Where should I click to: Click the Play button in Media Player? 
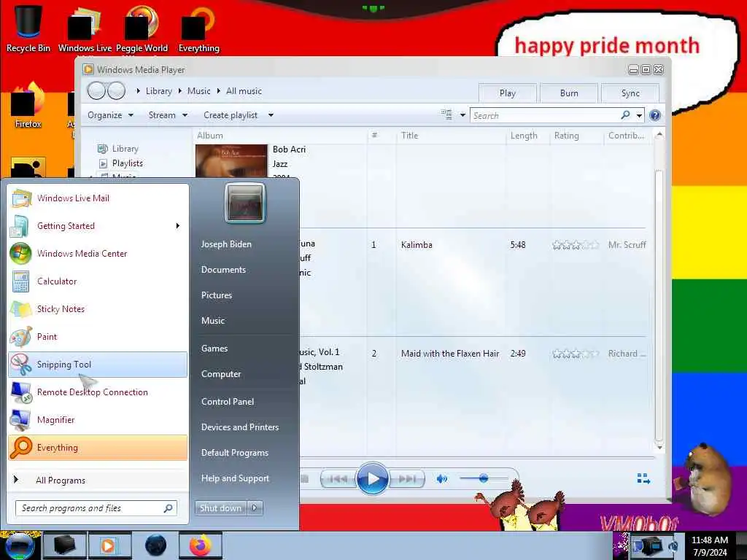373,478
